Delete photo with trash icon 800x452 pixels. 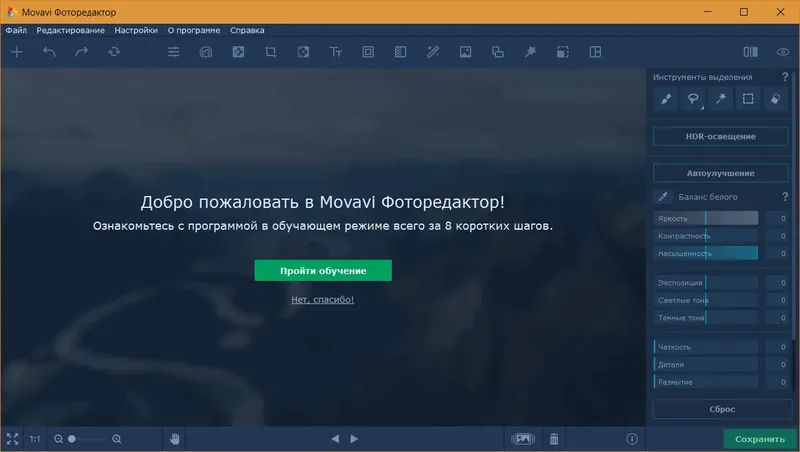(554, 439)
